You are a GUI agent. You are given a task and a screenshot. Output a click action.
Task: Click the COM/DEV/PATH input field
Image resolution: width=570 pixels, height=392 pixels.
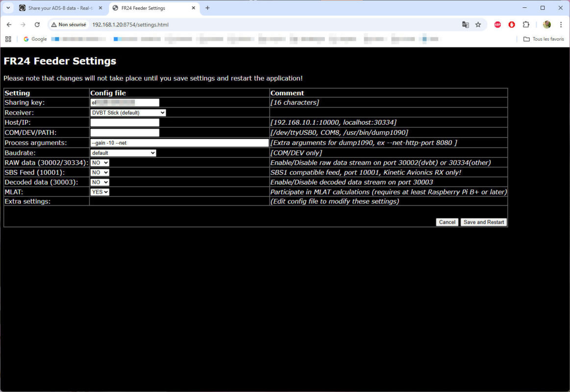pyautogui.click(x=124, y=133)
